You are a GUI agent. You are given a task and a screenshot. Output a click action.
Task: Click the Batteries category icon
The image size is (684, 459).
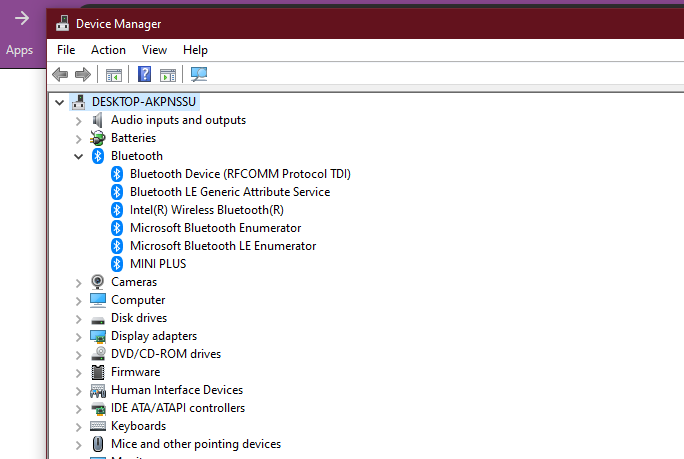tap(98, 138)
